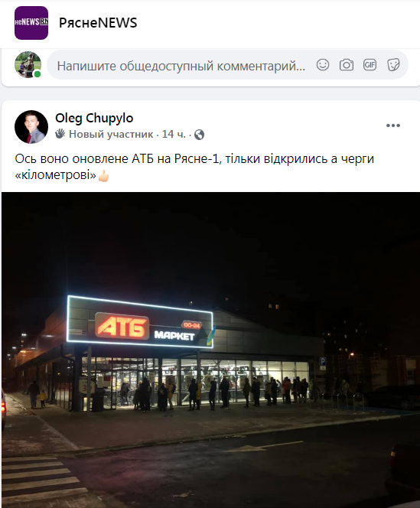Open the three-dots post options menu
420x508 pixels.
tap(393, 125)
